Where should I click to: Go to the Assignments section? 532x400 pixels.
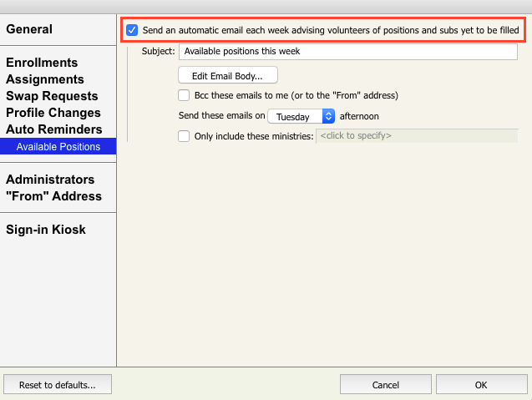(x=45, y=79)
